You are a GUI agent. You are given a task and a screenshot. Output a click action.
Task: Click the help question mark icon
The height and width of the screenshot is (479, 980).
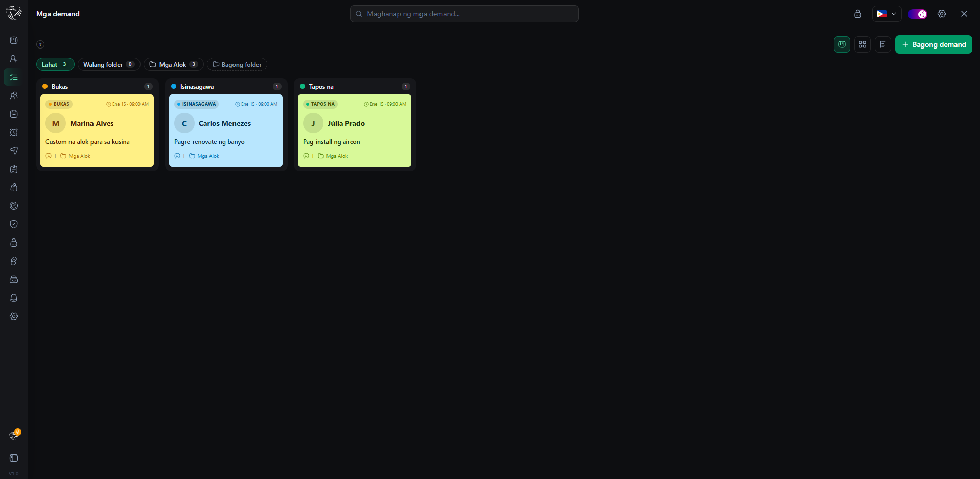click(40, 44)
